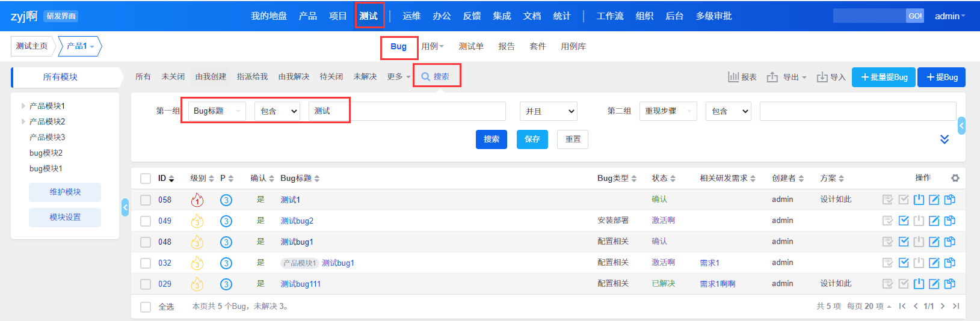Open the 产品1 product switcher

tap(80, 46)
